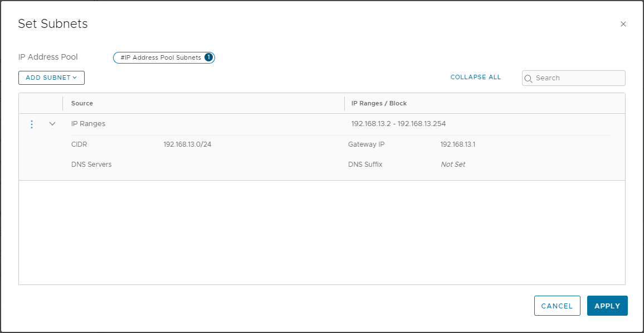The image size is (644, 333).
Task: Click the subnet count badge showing 1
Action: coord(208,57)
